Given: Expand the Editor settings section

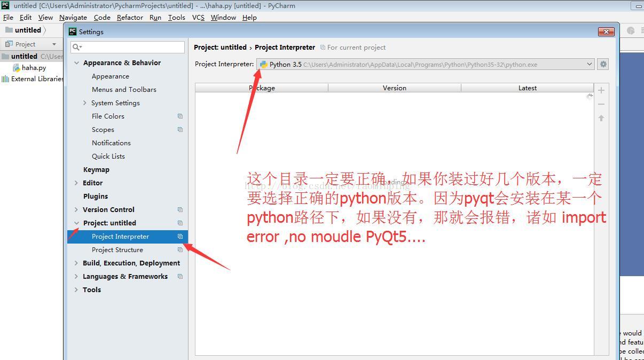Looking at the screenshot, I should point(76,183).
